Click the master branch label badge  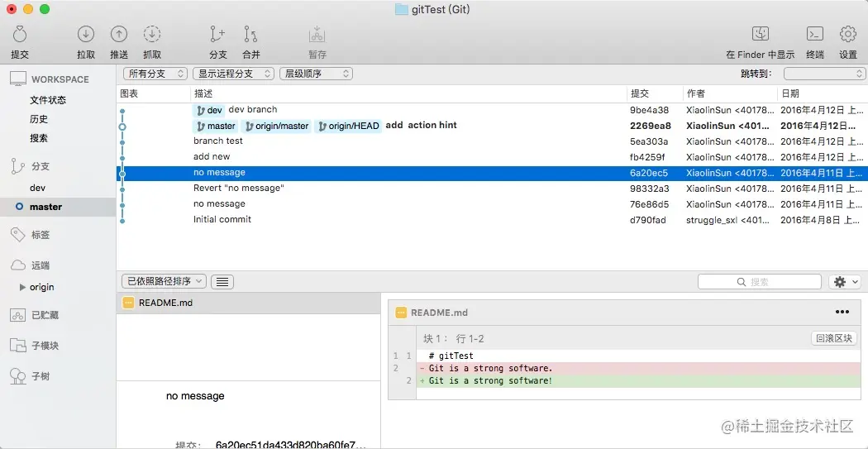click(x=216, y=127)
